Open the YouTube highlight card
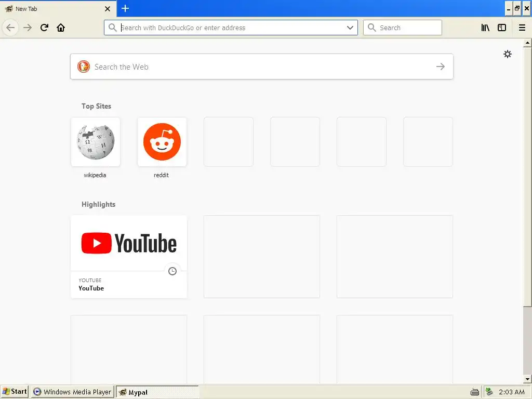 (x=129, y=257)
